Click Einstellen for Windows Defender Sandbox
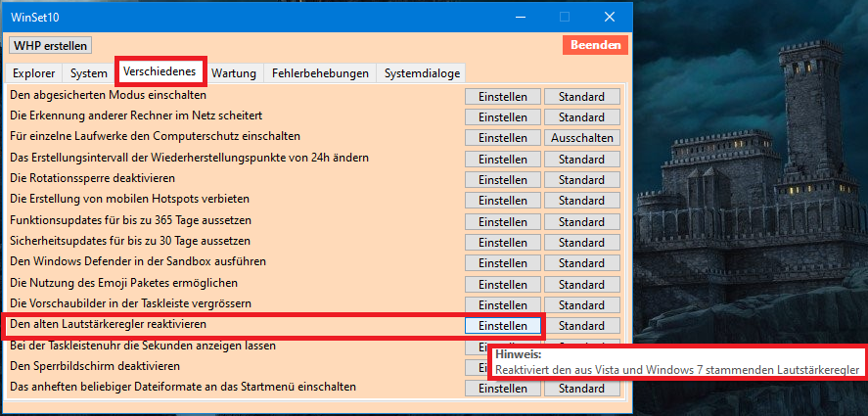Image resolution: width=868 pixels, height=416 pixels. pyautogui.click(x=503, y=263)
